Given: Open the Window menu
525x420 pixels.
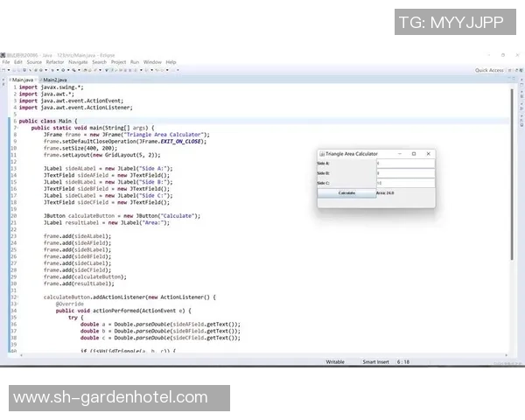Looking at the screenshot, I should (152, 62).
